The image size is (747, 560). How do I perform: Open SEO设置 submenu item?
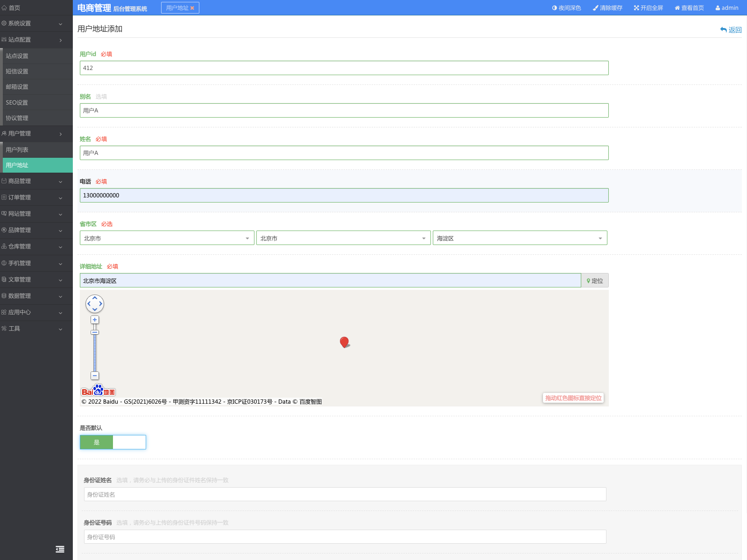pos(38,103)
